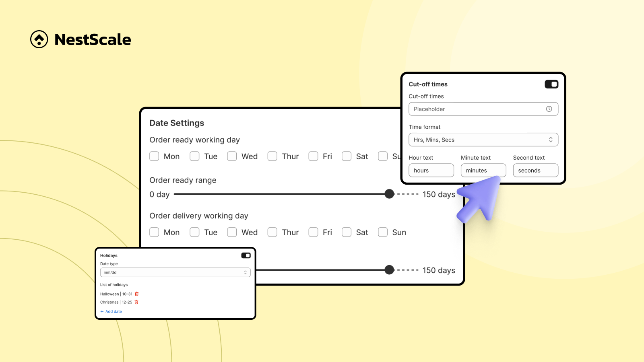This screenshot has height=362, width=644.
Task: Check Thur under Order ready working day
Action: 272,156
